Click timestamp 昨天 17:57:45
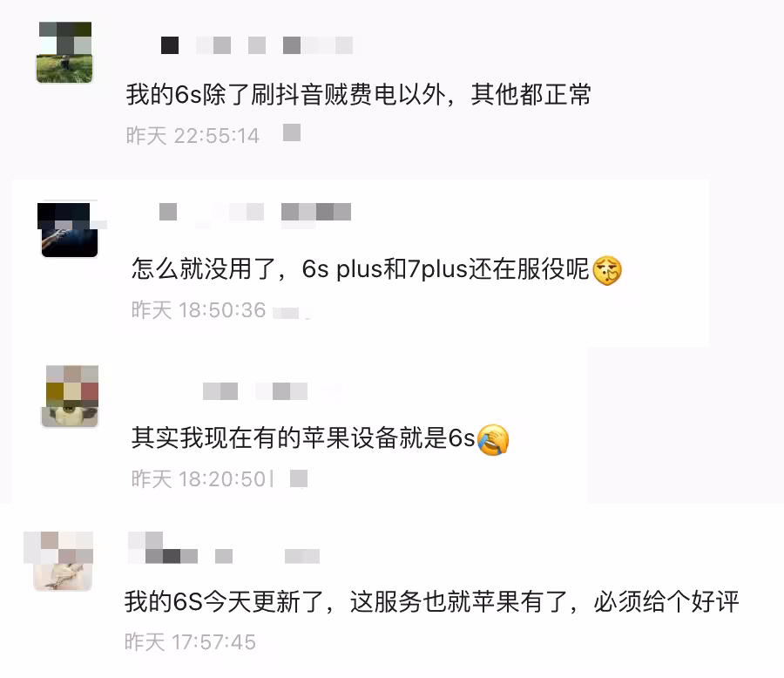 (190, 642)
